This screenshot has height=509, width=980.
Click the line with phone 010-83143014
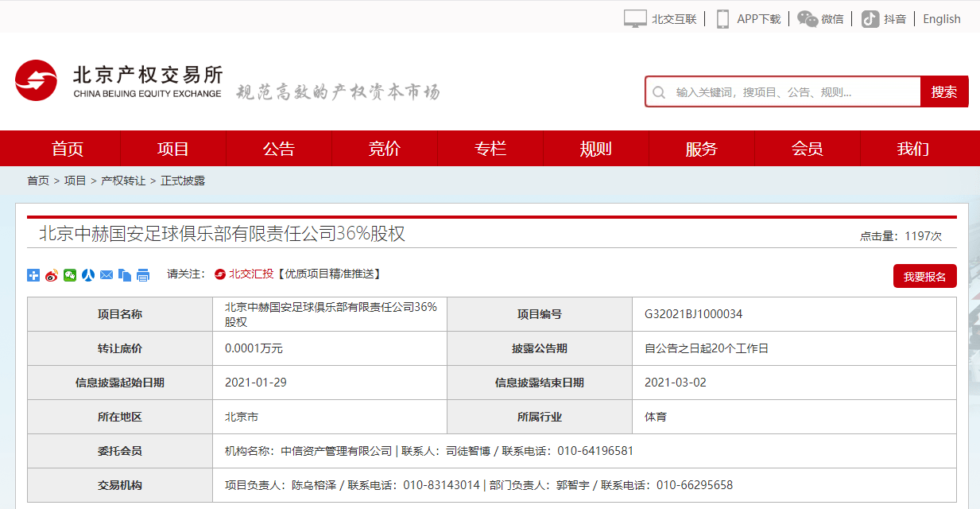tap(478, 485)
